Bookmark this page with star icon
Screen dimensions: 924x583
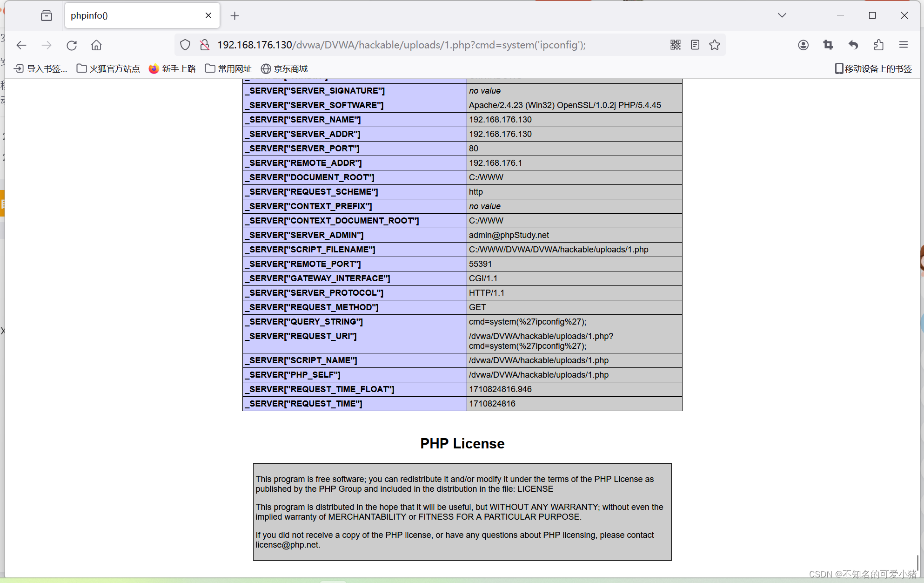click(715, 45)
